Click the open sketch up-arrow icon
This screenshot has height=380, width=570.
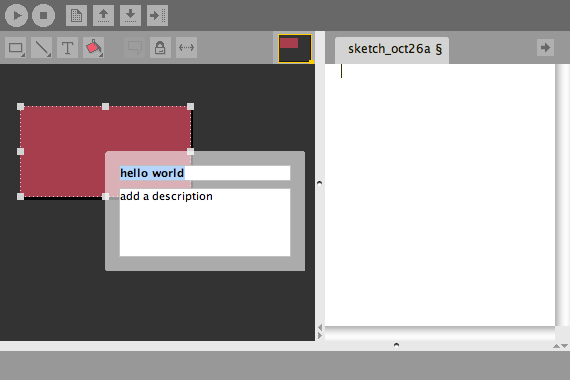pos(104,15)
